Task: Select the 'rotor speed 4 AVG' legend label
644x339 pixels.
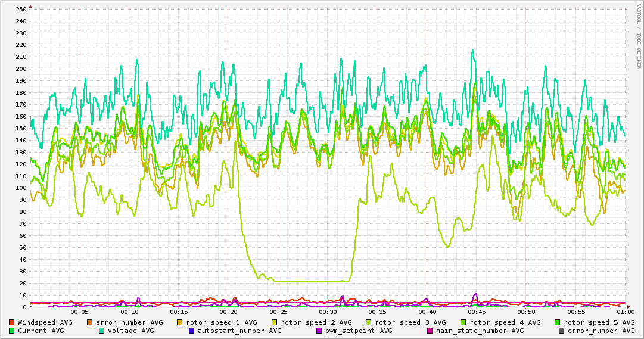Action: (505, 322)
